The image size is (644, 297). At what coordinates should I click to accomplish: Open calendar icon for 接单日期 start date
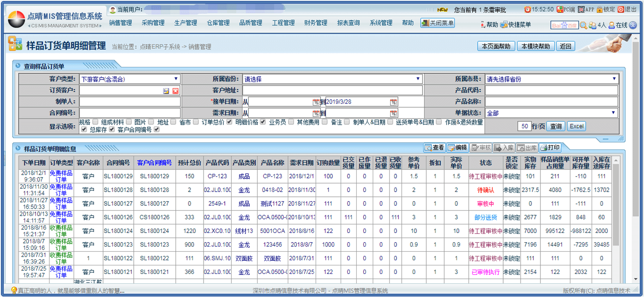(316, 102)
